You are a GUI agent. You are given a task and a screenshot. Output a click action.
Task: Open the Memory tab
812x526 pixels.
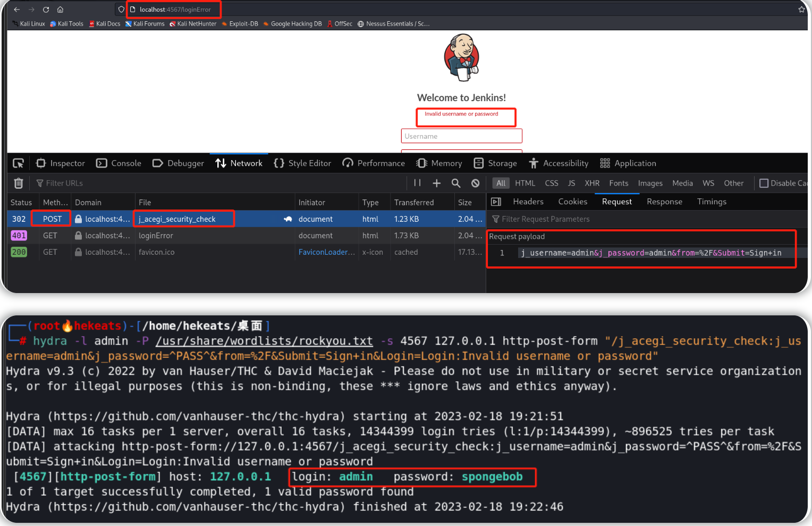pos(439,163)
